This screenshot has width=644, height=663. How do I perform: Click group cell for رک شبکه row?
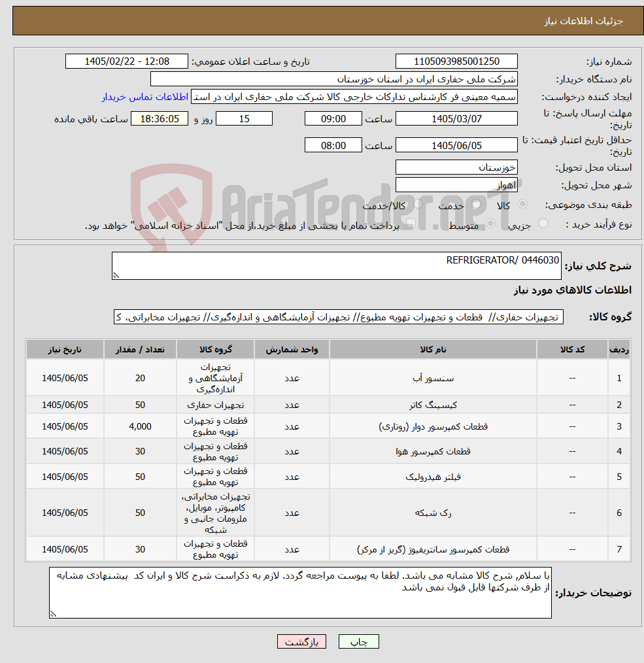(x=215, y=513)
